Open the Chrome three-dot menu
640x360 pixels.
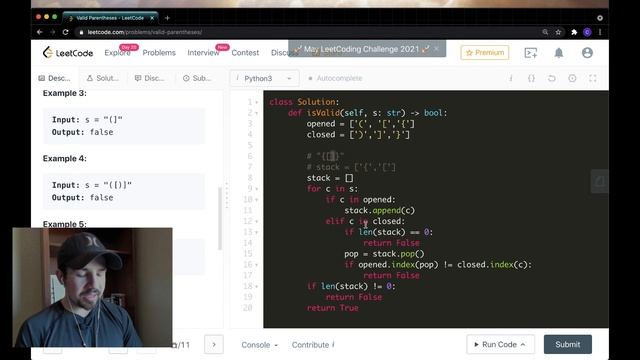click(600, 32)
